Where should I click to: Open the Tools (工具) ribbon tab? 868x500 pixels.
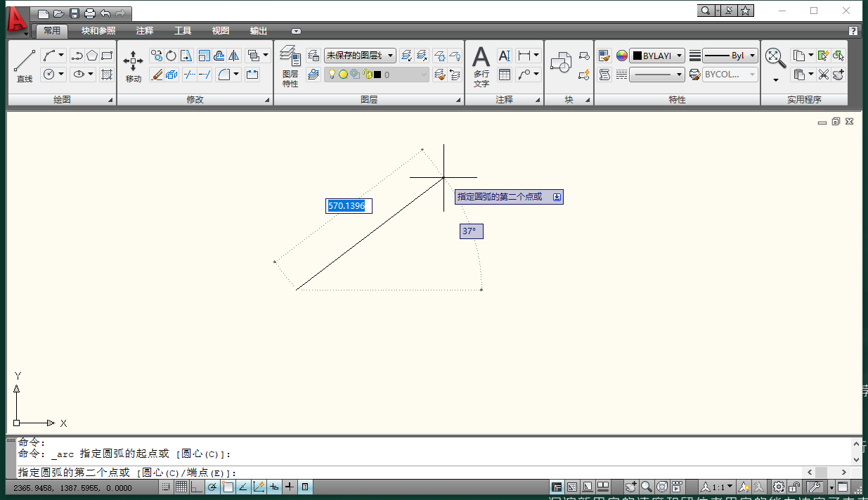[x=183, y=31]
